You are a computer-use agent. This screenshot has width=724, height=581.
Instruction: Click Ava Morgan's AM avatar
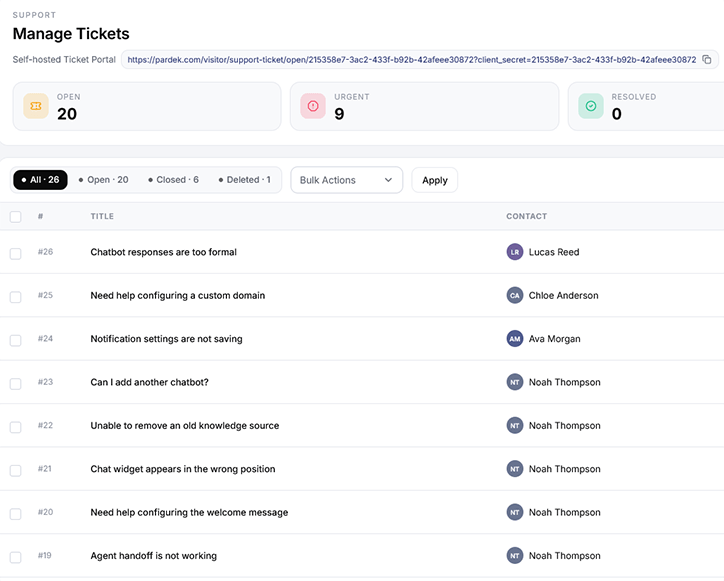tap(515, 339)
